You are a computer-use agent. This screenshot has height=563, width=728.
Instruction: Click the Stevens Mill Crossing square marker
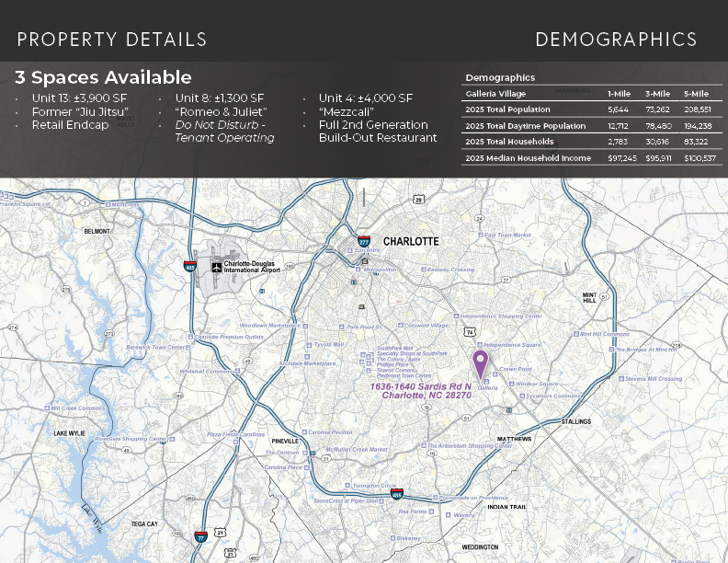coord(621,379)
